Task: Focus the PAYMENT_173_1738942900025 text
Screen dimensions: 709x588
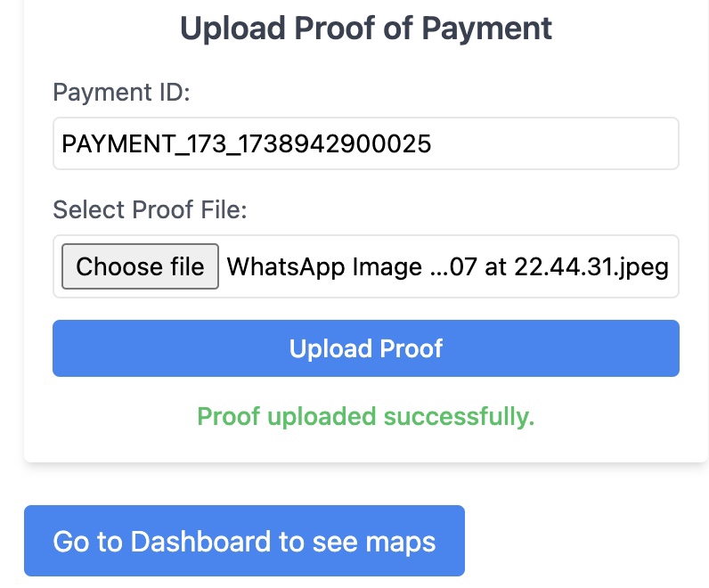Action: (x=246, y=143)
